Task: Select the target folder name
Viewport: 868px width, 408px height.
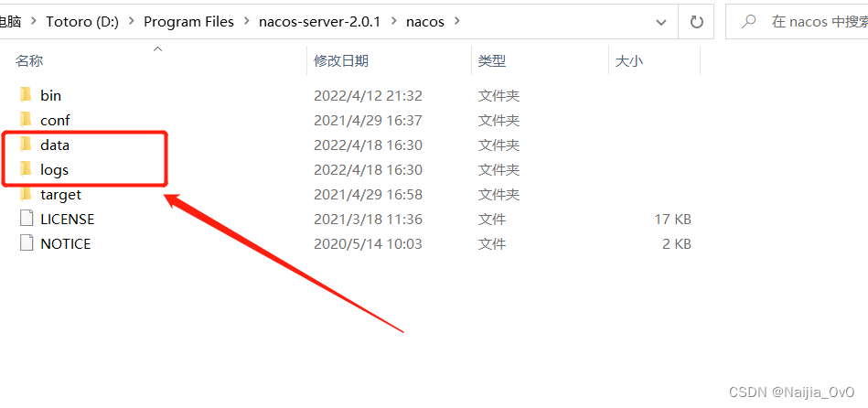Action: point(61,194)
